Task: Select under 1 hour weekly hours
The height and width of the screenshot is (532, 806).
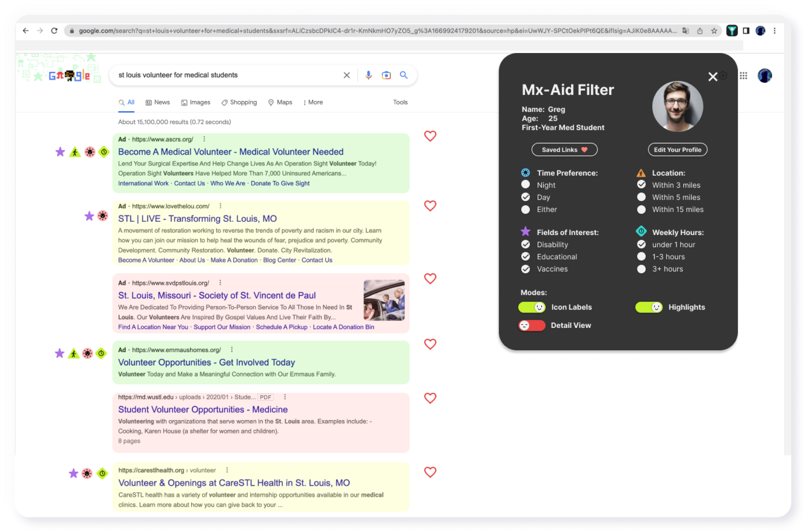Action: click(641, 244)
